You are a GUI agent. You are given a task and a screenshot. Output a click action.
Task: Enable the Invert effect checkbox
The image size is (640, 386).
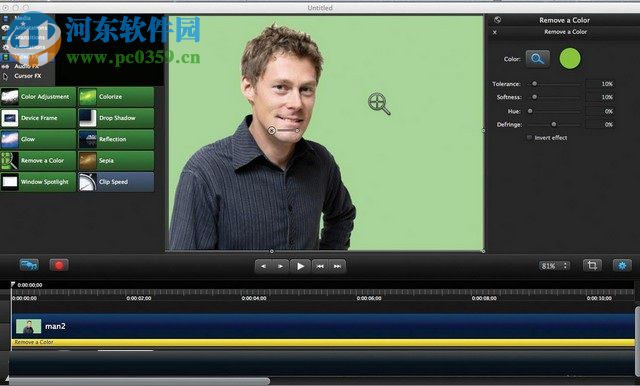(529, 138)
